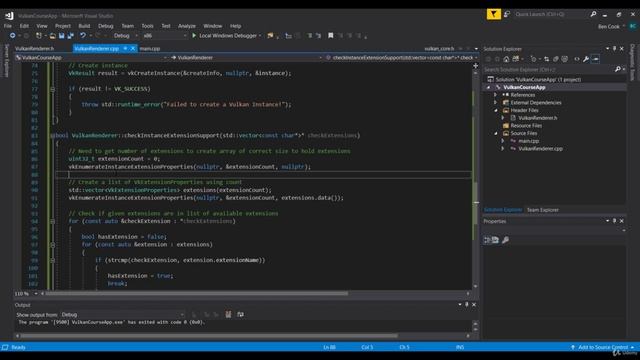Open the Server Explorer side tab
Screen dimensions: 640x360
click(x=6, y=60)
